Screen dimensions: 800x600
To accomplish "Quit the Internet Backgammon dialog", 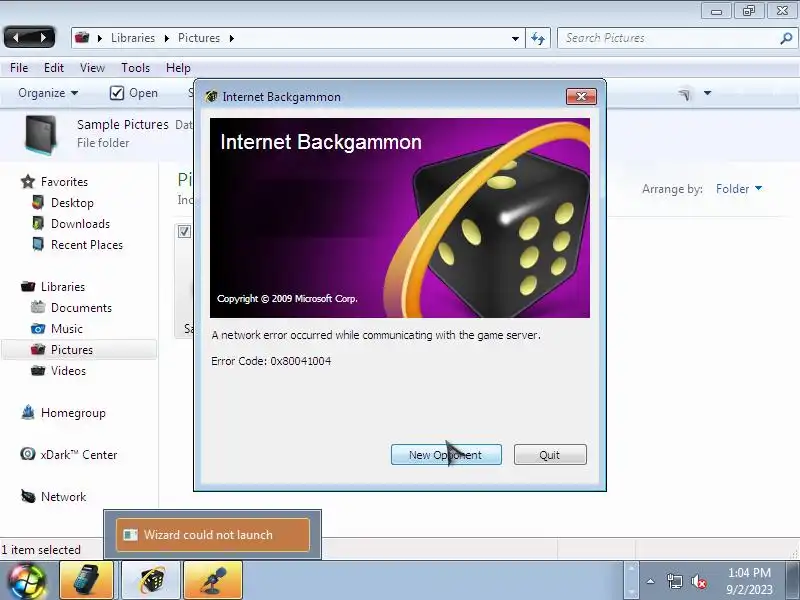I will tap(550, 455).
